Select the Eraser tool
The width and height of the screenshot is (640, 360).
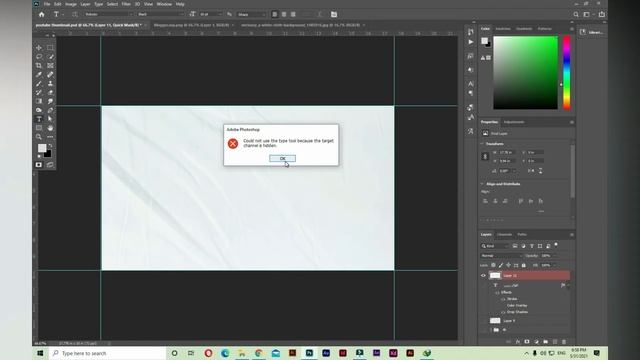(50, 92)
